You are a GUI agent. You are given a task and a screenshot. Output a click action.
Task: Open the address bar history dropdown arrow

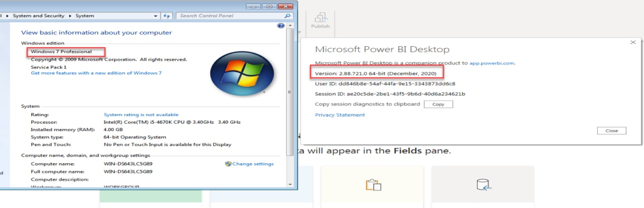tap(156, 16)
